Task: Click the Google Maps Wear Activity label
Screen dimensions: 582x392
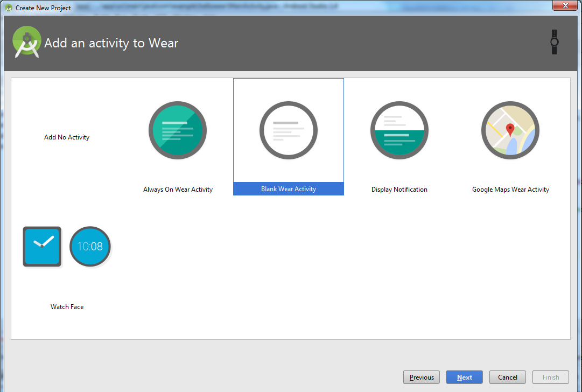Action: pyautogui.click(x=510, y=190)
